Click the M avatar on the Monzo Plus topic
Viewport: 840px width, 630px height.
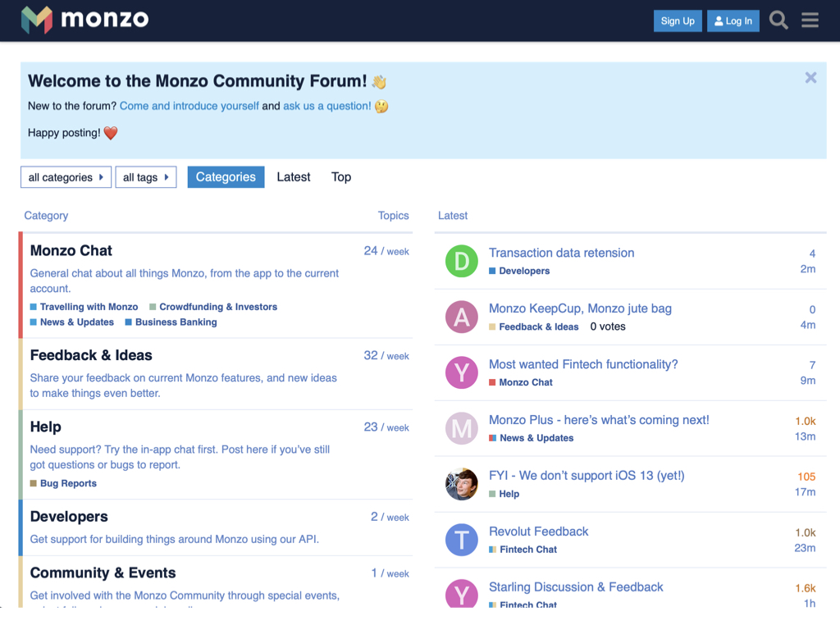(461, 428)
